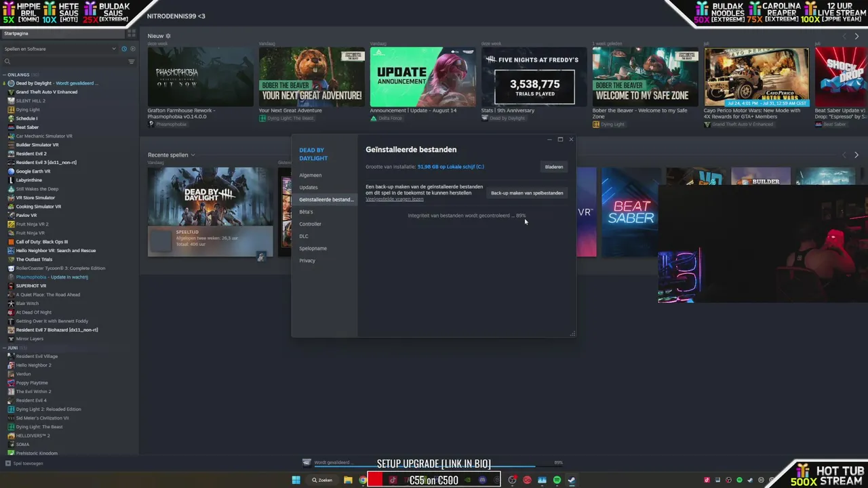This screenshot has height=488, width=868.
Task: Click the Startpagina button
Action: [63, 33]
